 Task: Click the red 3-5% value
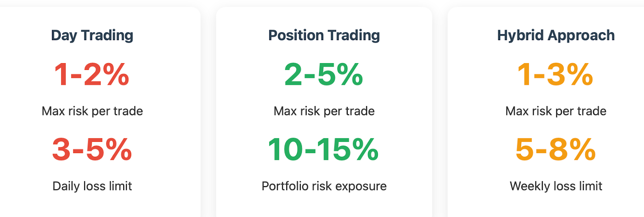pos(92,149)
